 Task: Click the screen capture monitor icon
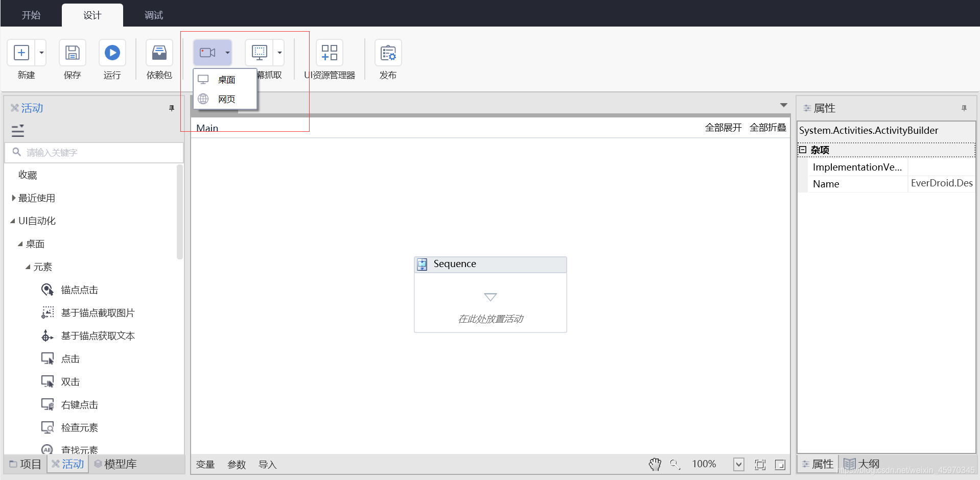259,53
